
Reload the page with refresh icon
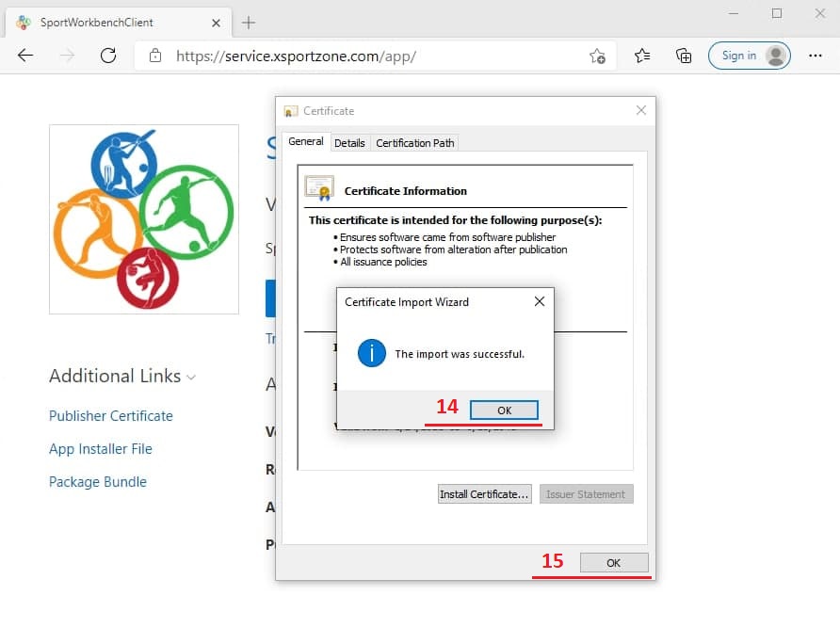[x=108, y=56]
